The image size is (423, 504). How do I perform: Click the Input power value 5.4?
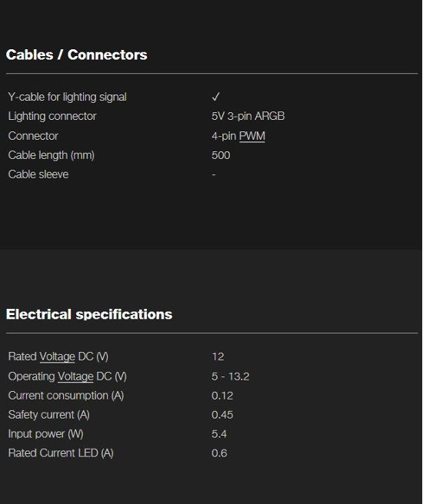[219, 434]
